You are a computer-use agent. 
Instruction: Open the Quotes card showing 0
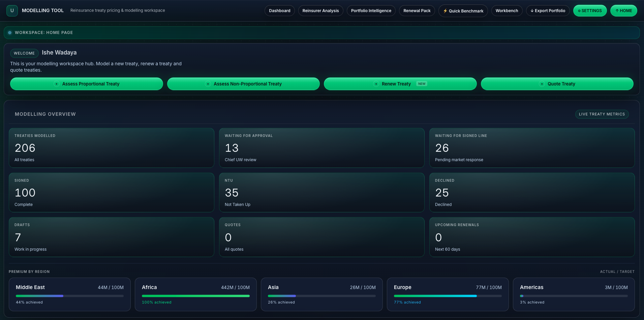(321, 237)
